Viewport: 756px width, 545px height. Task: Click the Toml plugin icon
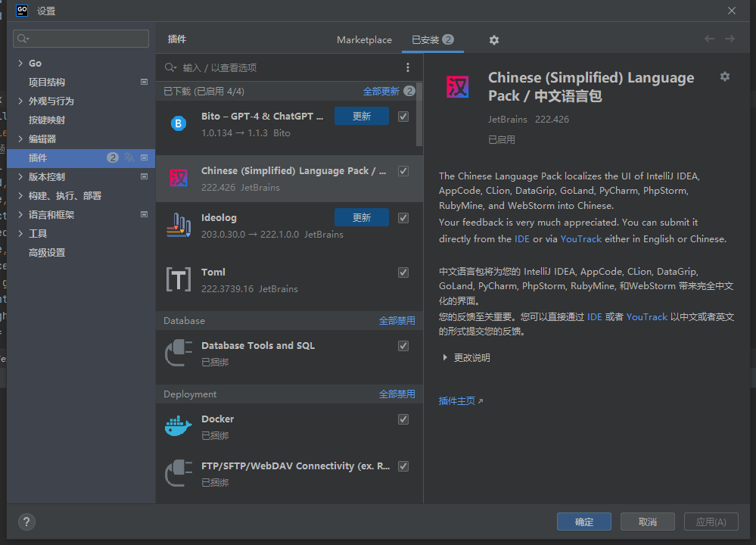click(x=178, y=279)
